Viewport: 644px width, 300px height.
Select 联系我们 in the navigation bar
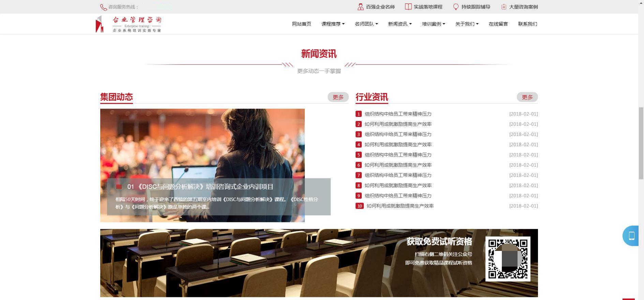pyautogui.click(x=527, y=24)
